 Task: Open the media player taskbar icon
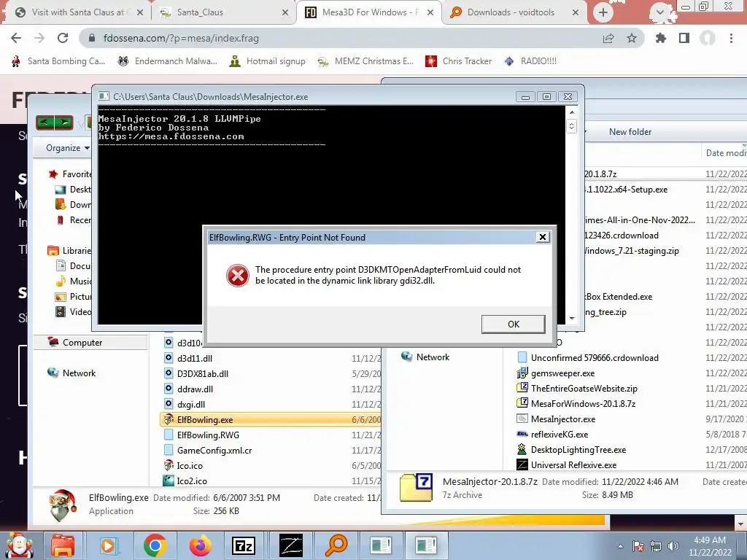click(x=109, y=545)
